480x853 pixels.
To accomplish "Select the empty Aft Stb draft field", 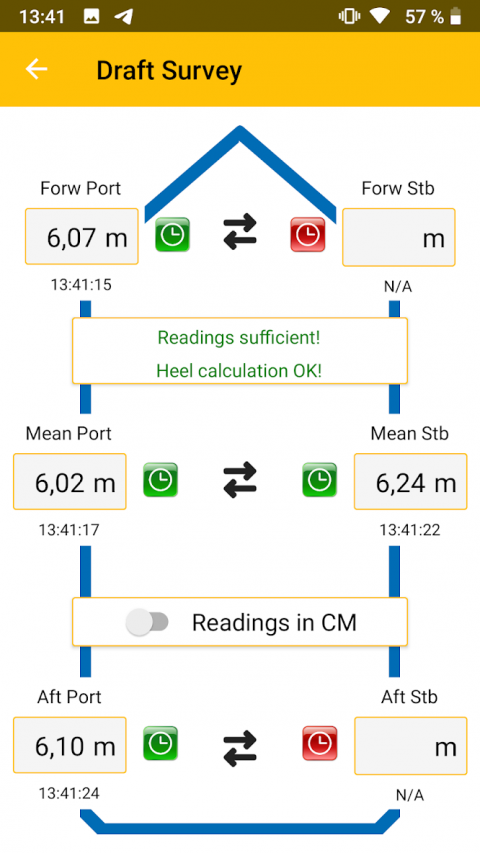I will (411, 746).
